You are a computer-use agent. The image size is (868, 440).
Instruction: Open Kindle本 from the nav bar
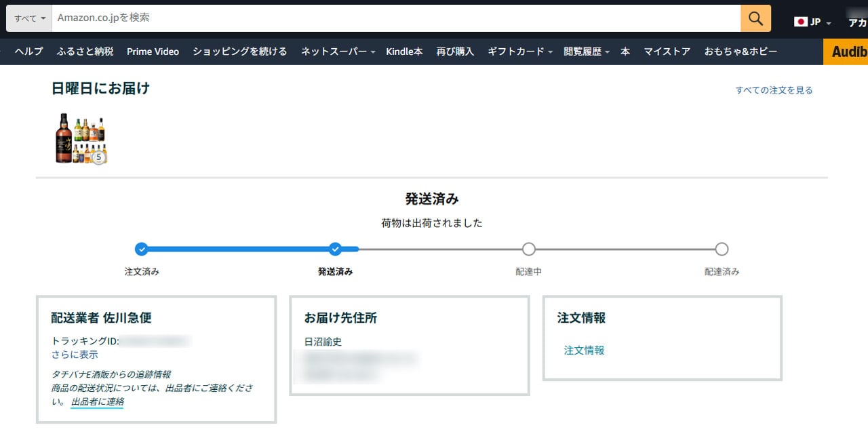point(404,52)
